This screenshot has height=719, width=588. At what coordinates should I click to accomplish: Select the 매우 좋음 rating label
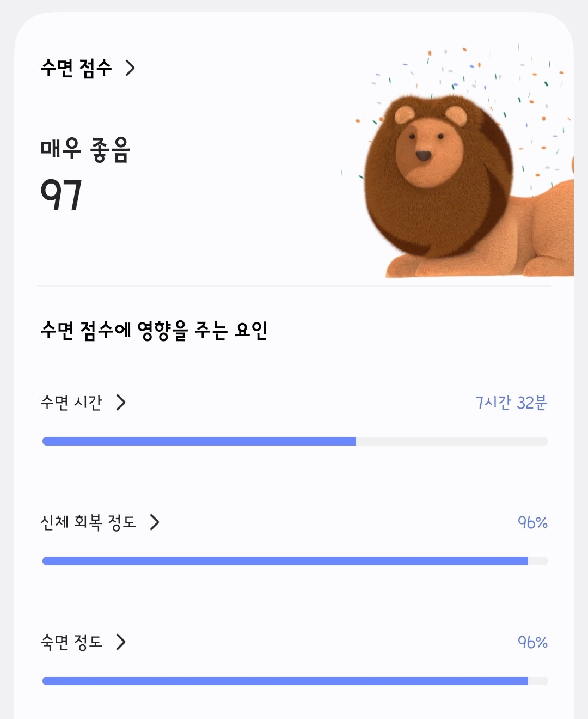pyautogui.click(x=85, y=150)
